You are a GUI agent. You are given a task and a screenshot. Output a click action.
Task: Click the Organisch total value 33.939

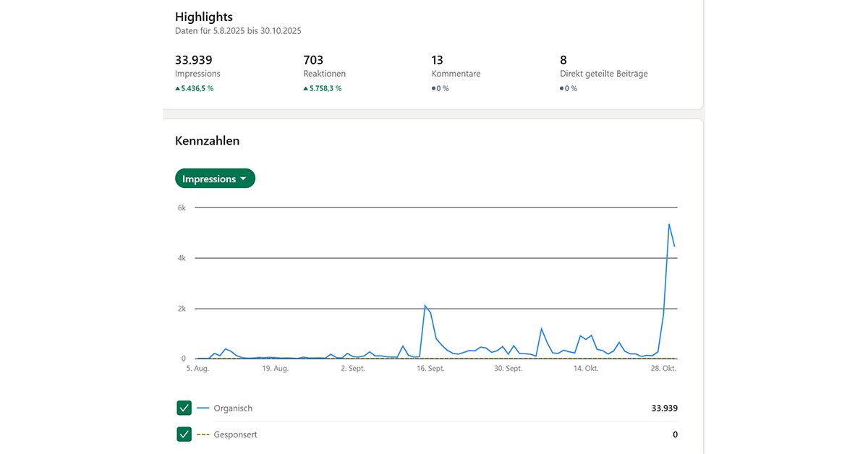pyautogui.click(x=664, y=408)
